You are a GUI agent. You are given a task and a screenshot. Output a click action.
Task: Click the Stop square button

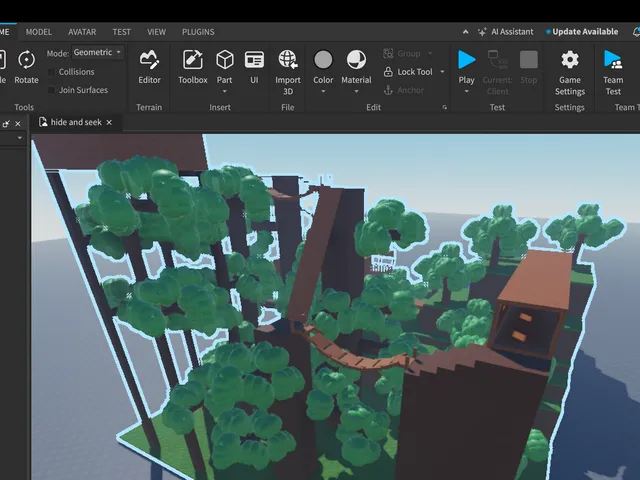529,60
